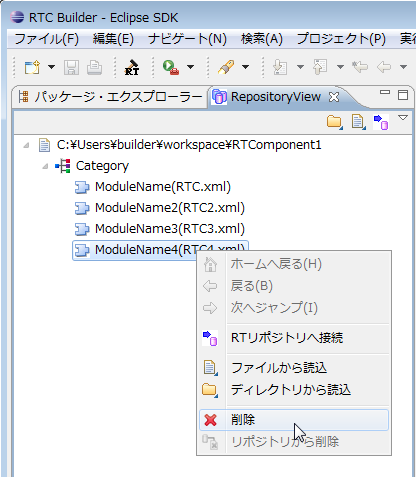
Task: Click the Run external tools icon
Action: pos(171,67)
